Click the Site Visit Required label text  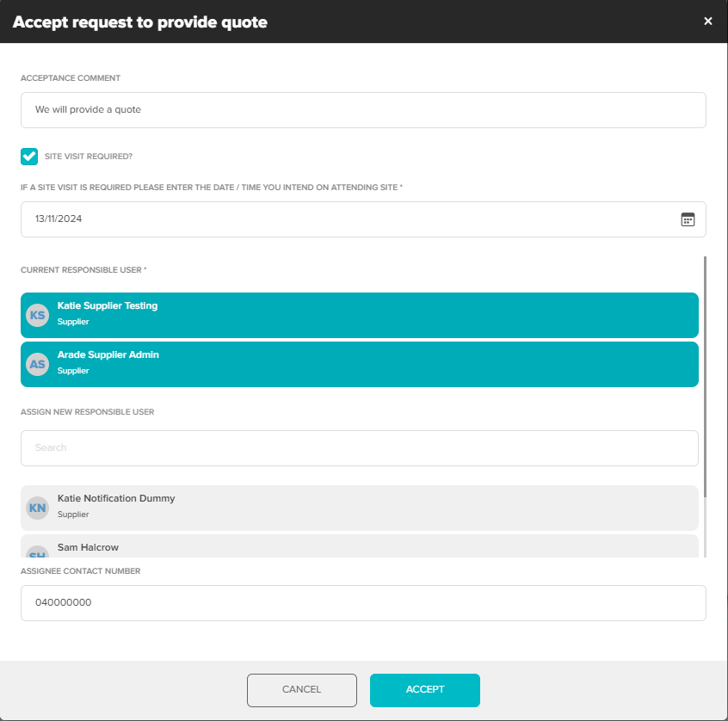pos(89,157)
